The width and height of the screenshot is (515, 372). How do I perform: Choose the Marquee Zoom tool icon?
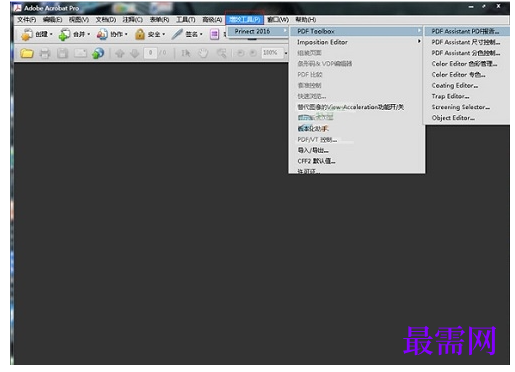[x=221, y=53]
